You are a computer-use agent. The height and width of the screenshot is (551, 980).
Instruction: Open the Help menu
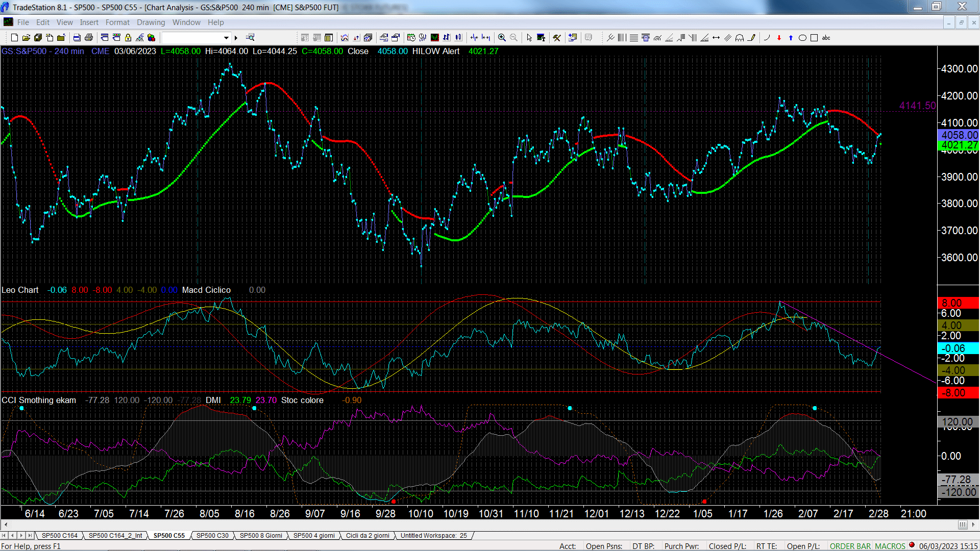point(216,22)
